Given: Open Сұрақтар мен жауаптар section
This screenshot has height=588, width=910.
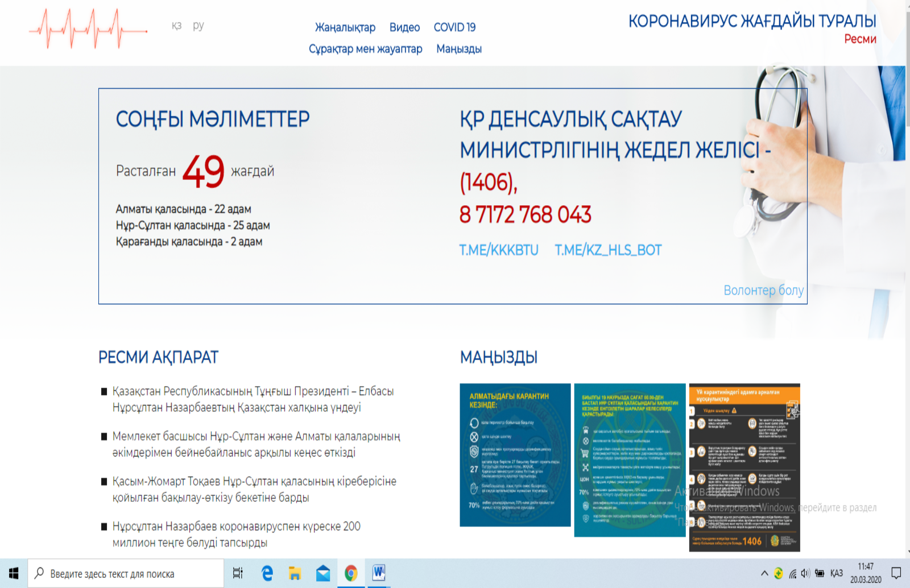Looking at the screenshot, I should click(x=366, y=49).
